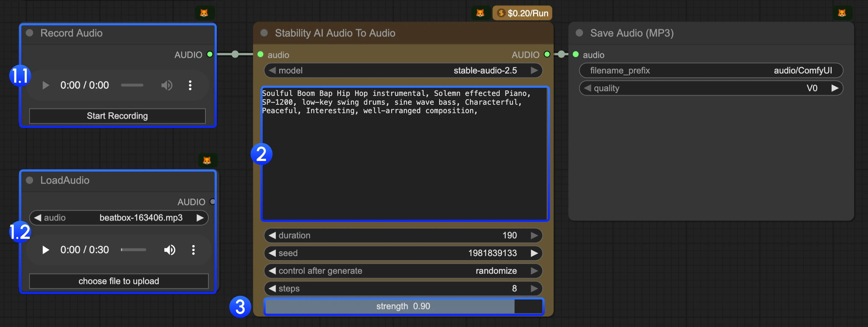Adjust the strength slider at 0.90
868x327 pixels.
coord(403,306)
